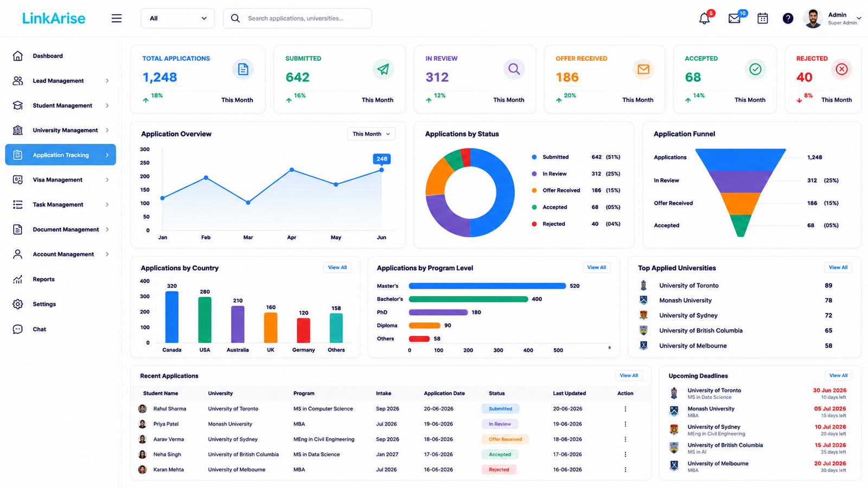View all Upcoming Deadlines
The width and height of the screenshot is (868, 488).
click(x=838, y=375)
